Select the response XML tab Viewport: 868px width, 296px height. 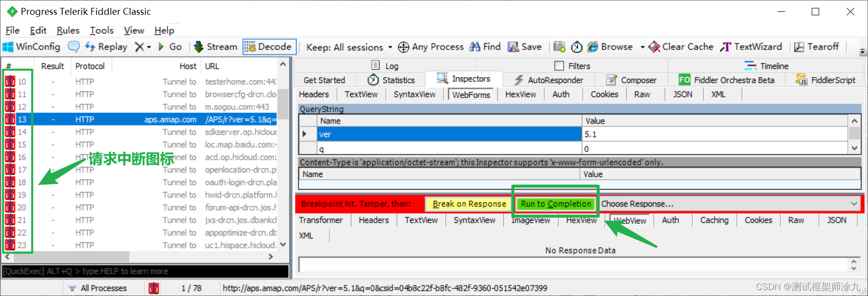306,236
